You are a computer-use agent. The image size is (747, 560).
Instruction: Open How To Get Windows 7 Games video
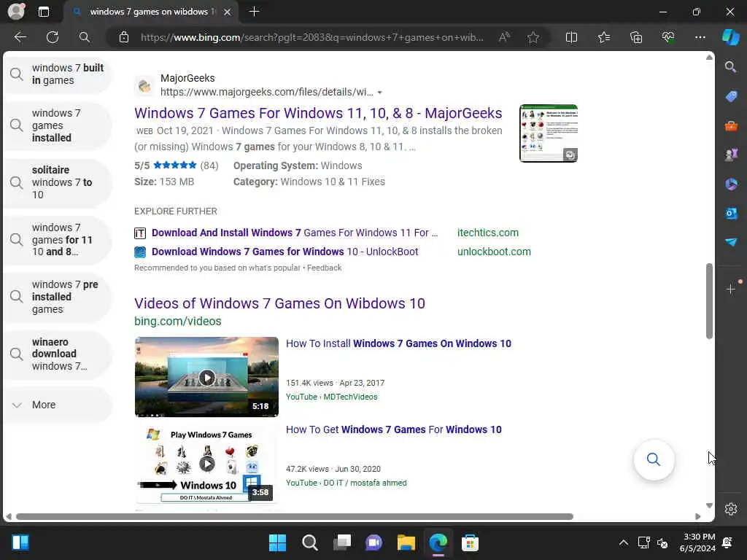393,430
